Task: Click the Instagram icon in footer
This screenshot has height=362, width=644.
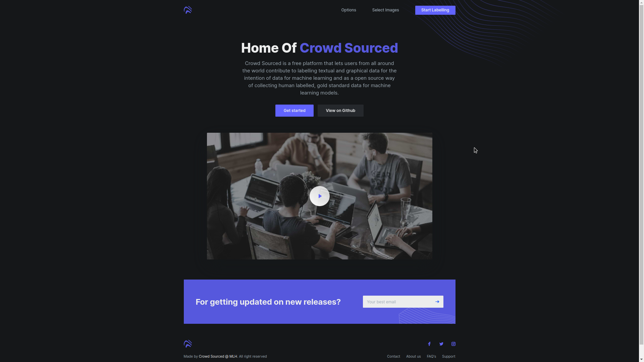Action: point(453,344)
